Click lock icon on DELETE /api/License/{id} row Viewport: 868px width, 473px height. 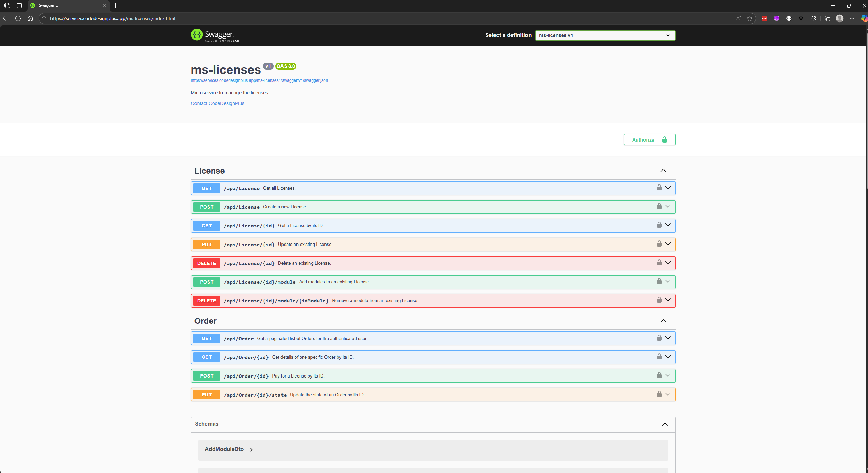pyautogui.click(x=659, y=263)
